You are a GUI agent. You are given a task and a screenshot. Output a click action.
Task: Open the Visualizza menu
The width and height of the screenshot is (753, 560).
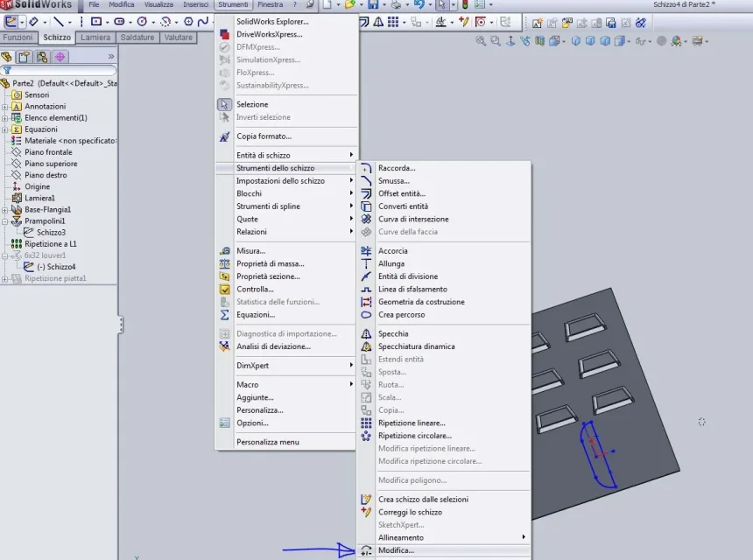click(x=158, y=4)
